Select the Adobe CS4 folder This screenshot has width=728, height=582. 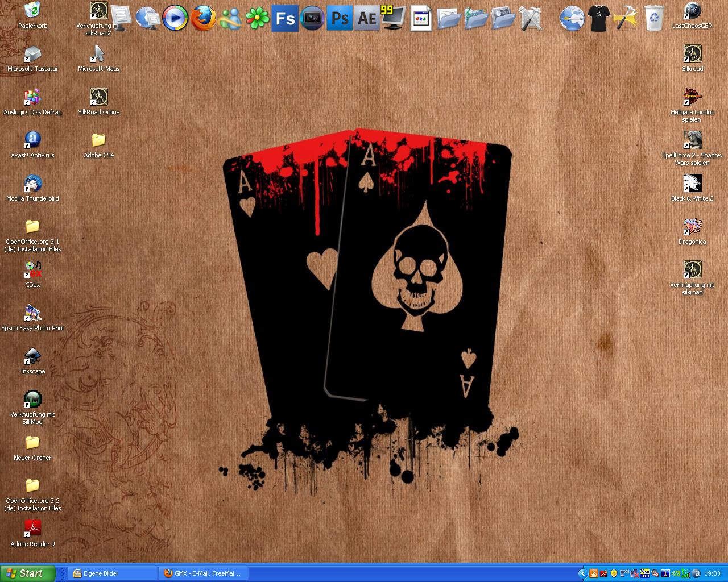98,145
